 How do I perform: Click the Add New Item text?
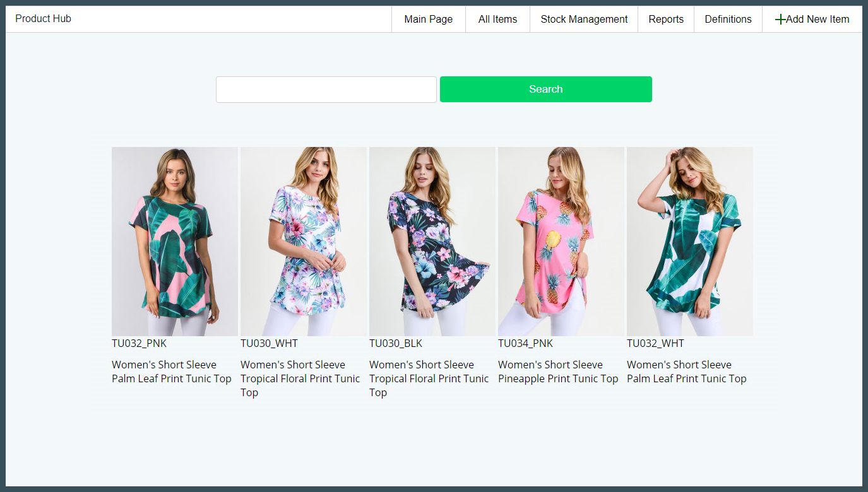(817, 20)
